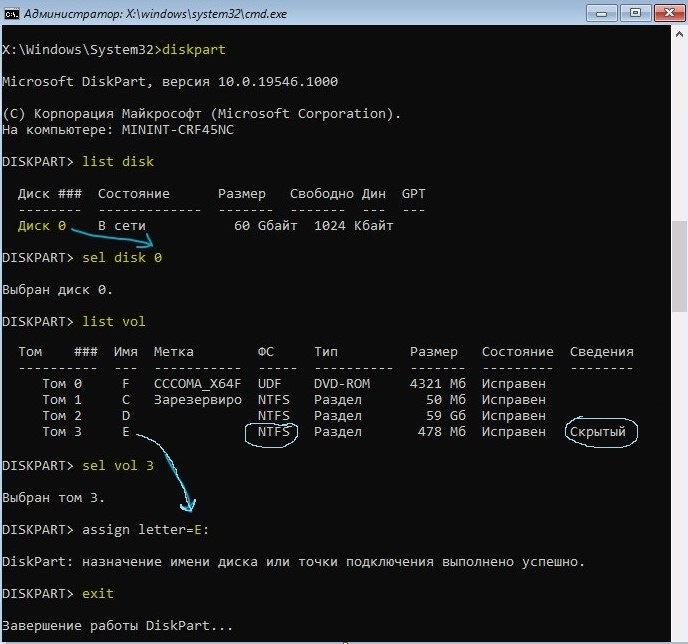Click the 'list vol' command
Screen dimensions: 688x644
click(x=114, y=322)
